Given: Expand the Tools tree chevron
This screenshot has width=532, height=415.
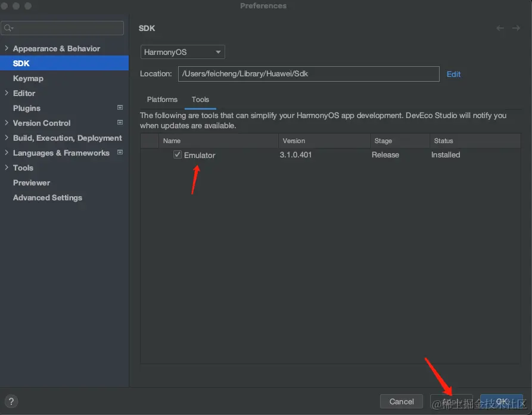Looking at the screenshot, I should (7, 168).
